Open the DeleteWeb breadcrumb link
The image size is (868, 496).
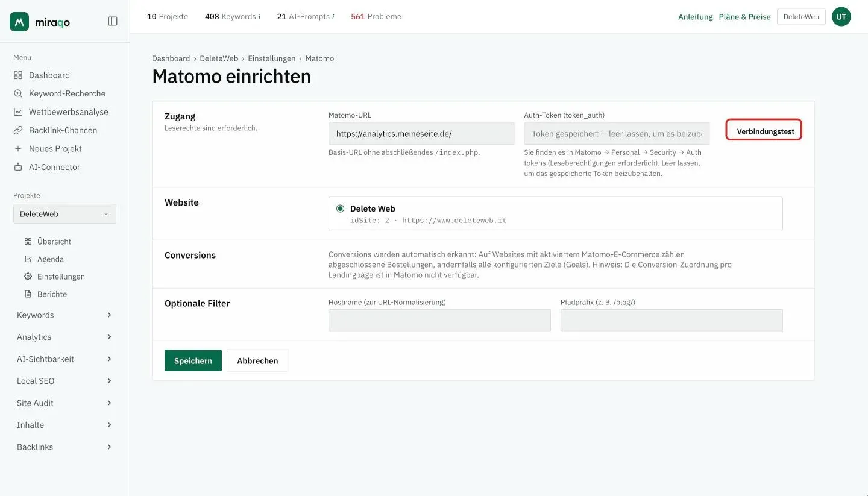point(219,58)
